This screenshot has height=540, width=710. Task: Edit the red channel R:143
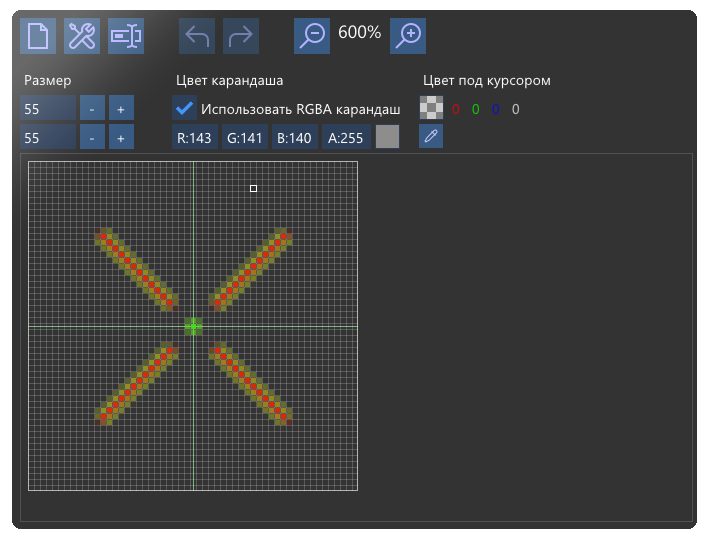point(195,137)
